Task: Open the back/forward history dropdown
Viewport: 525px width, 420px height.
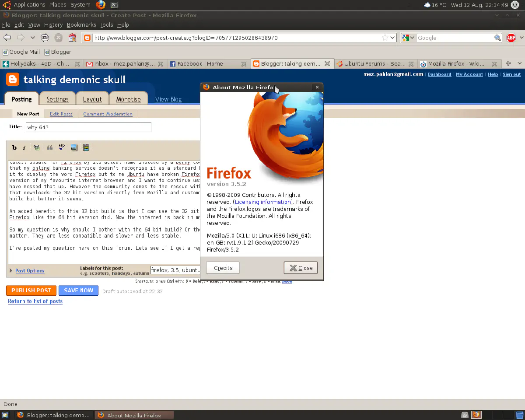Action: [x=33, y=38]
